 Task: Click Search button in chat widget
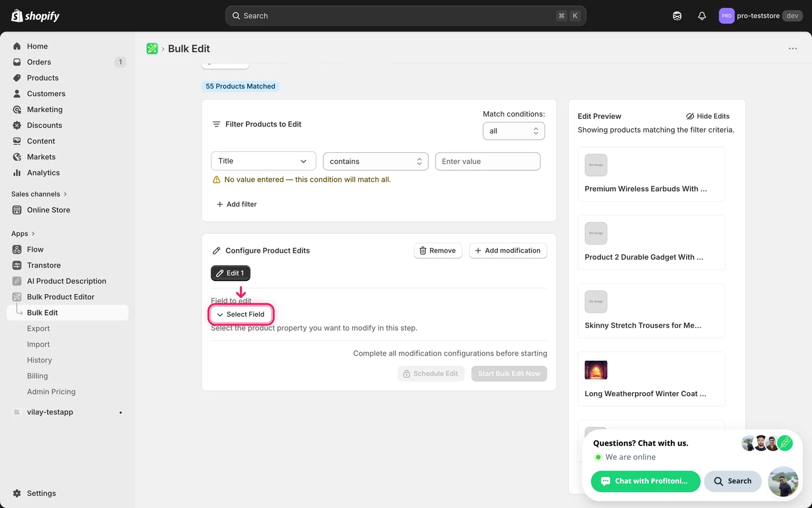[733, 481]
